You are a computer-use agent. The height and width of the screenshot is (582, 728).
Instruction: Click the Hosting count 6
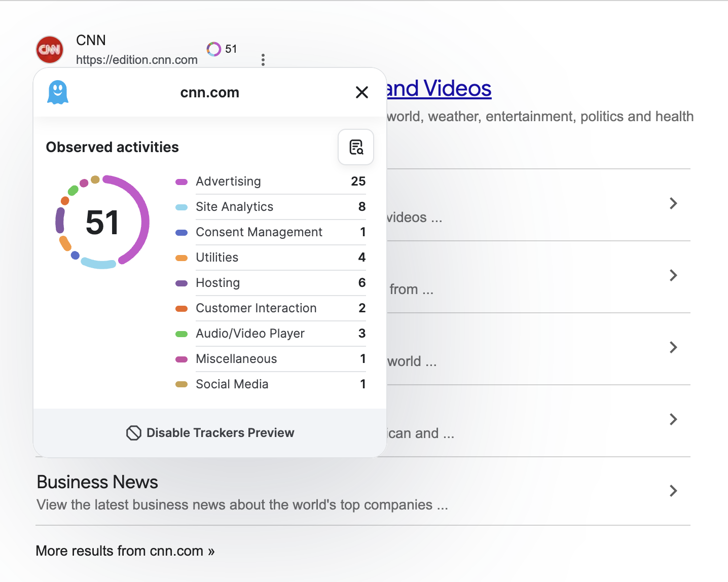pyautogui.click(x=362, y=283)
